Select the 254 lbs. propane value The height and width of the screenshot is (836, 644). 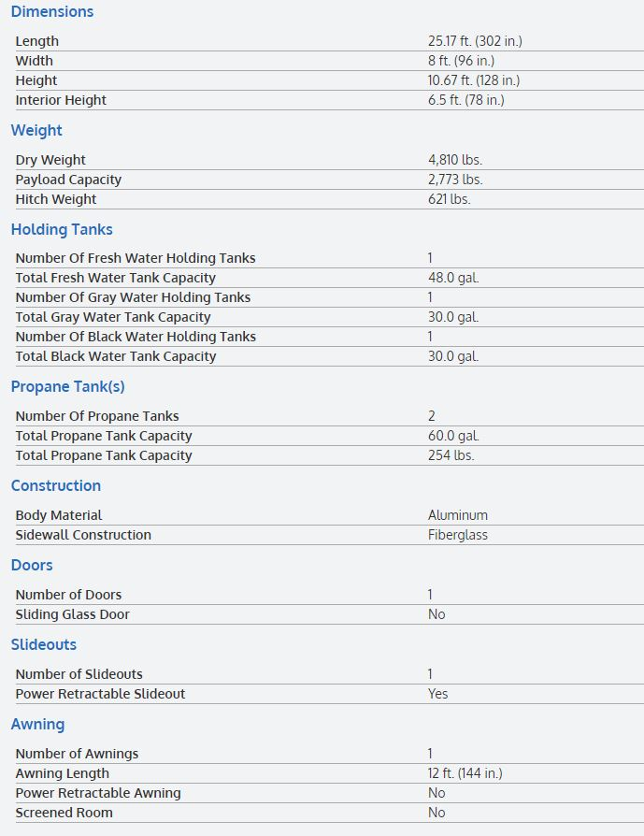tap(451, 455)
